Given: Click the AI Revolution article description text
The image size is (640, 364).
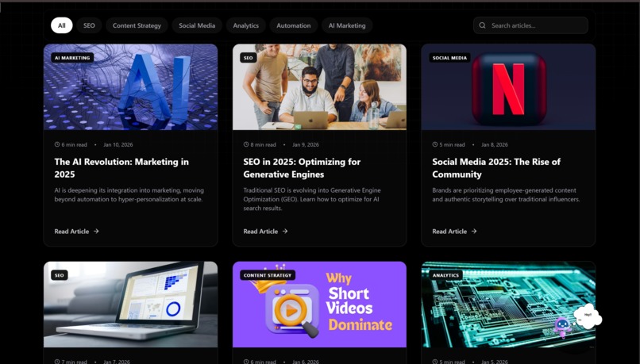Looking at the screenshot, I should point(129,195).
